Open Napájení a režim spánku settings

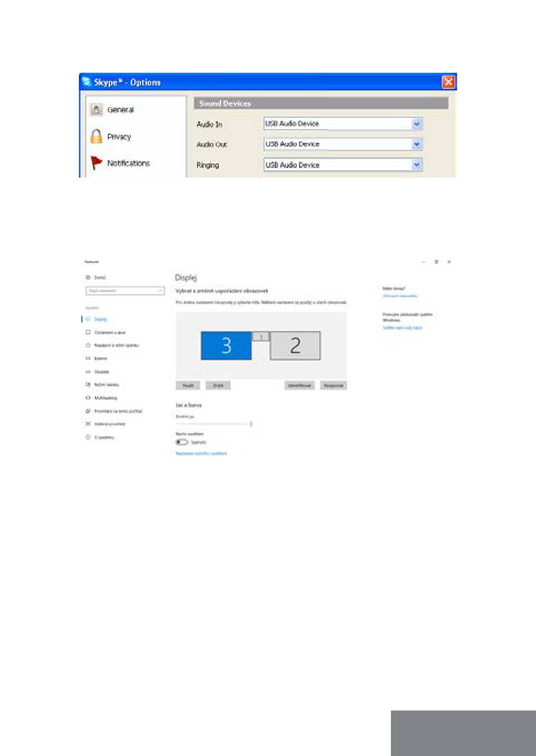[x=116, y=345]
